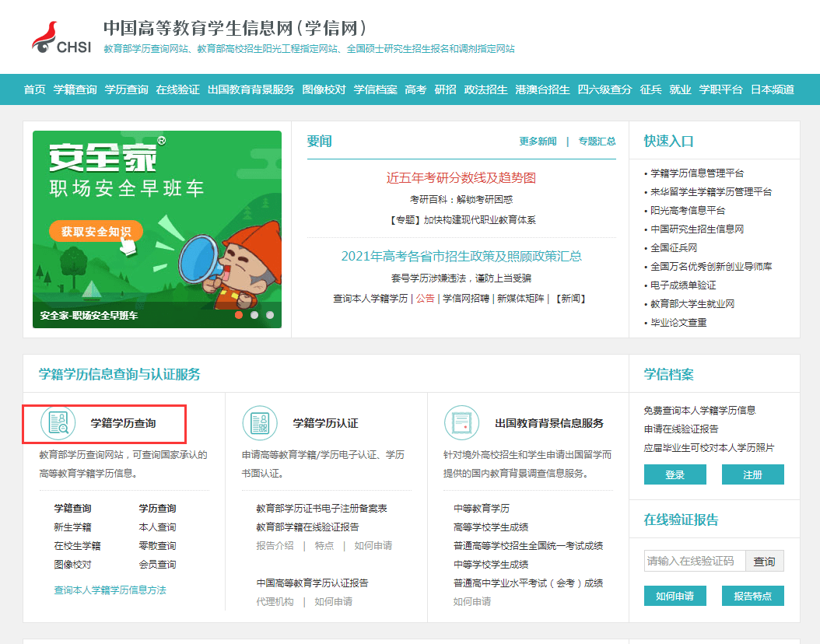Click the 注册 button
The image size is (820, 644).
pyautogui.click(x=752, y=474)
